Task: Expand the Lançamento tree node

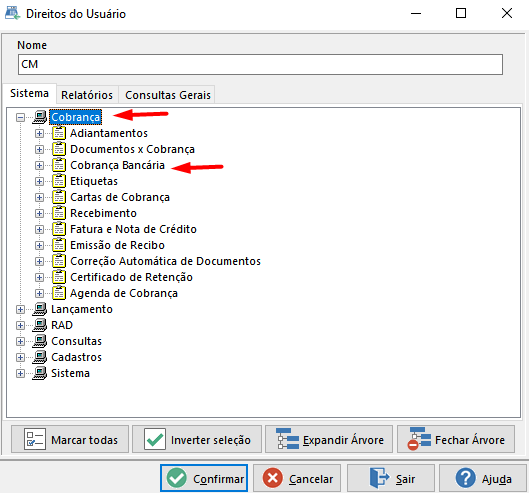Action: click(x=20, y=309)
